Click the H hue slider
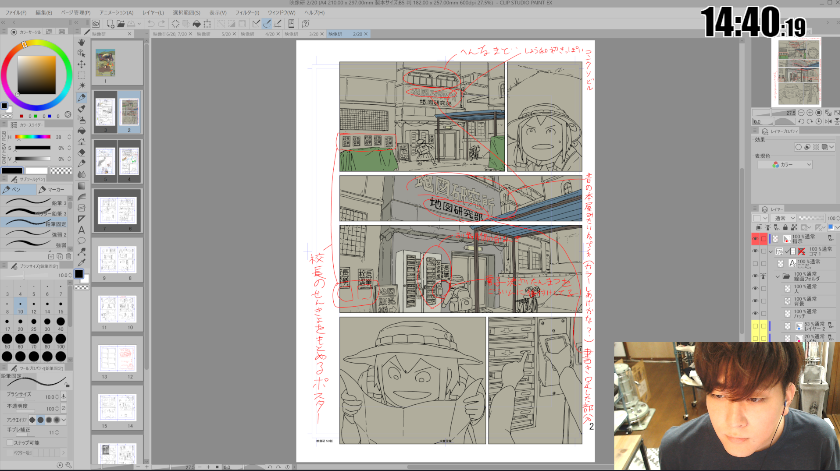 33,137
